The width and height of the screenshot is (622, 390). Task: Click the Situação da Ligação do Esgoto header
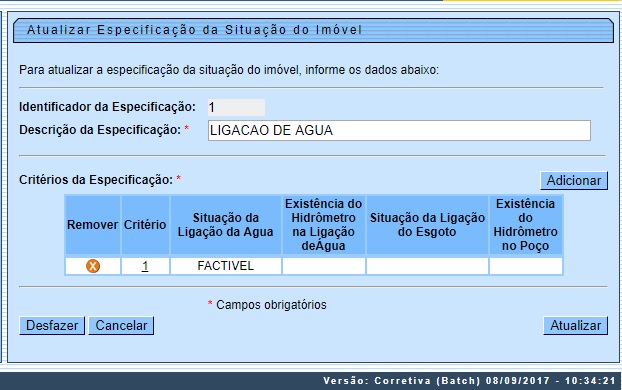427,225
